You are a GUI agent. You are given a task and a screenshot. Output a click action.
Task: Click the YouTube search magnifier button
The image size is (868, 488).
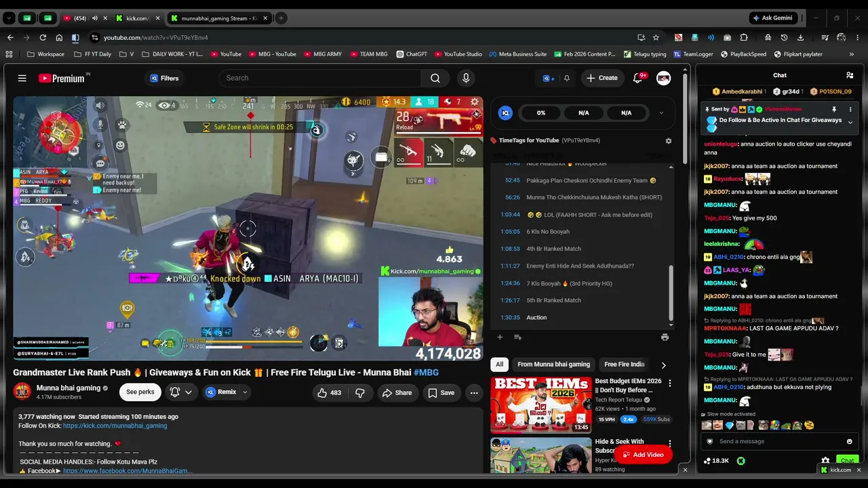(435, 78)
